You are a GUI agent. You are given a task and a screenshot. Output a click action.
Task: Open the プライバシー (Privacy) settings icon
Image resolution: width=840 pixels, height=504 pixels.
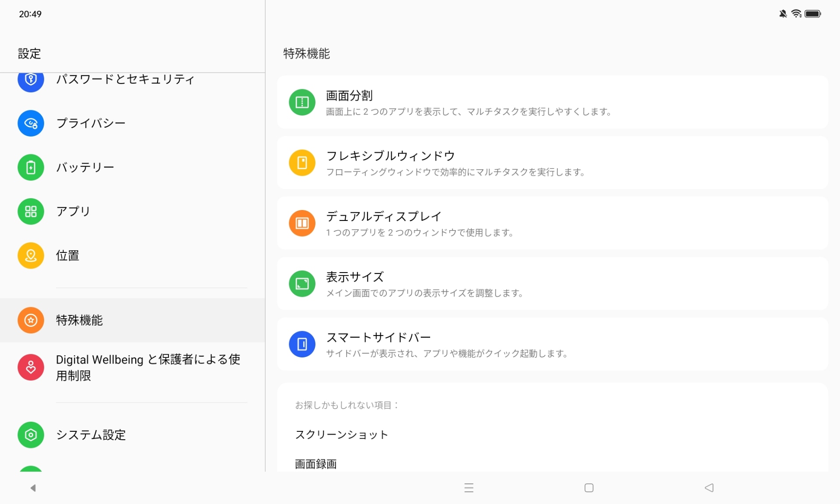click(x=31, y=123)
